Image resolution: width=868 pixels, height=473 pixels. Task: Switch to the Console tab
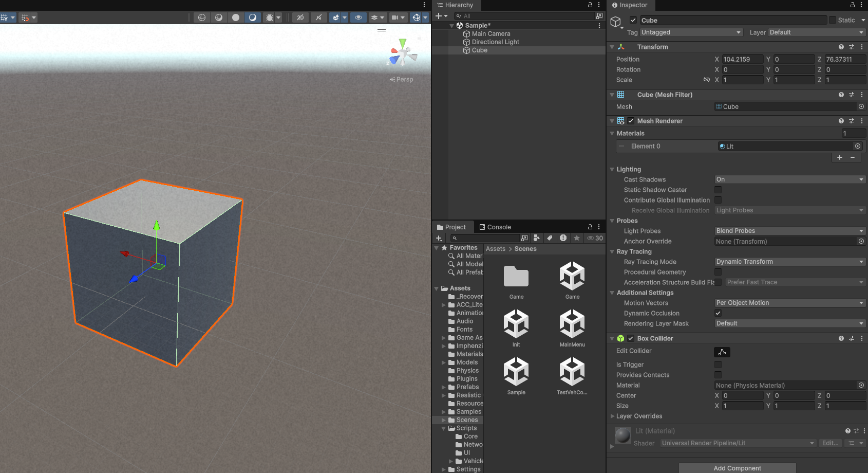pyautogui.click(x=495, y=227)
